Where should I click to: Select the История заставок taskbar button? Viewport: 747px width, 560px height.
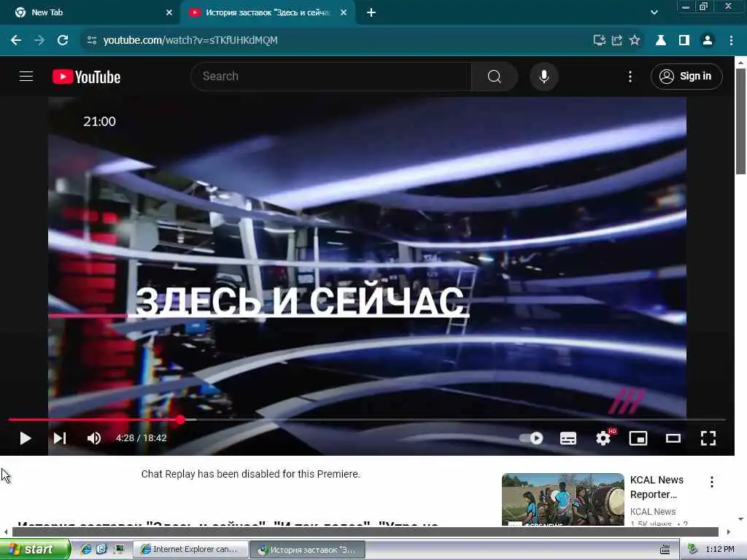307,550
